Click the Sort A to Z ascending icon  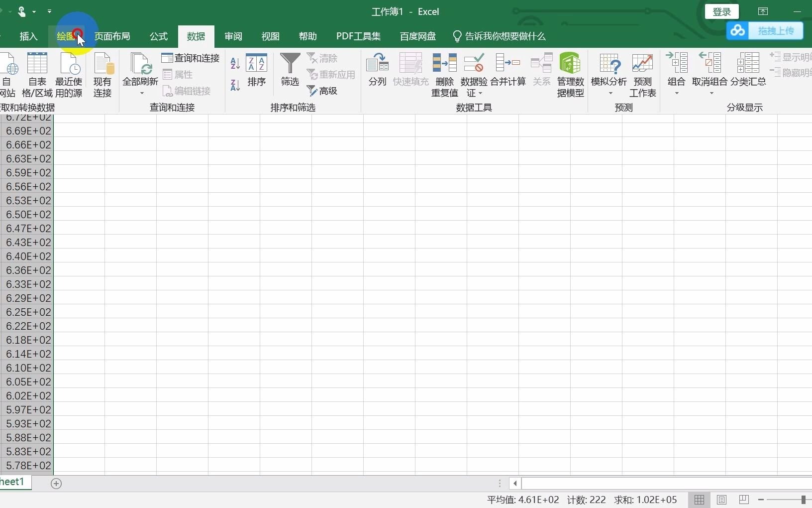(235, 63)
